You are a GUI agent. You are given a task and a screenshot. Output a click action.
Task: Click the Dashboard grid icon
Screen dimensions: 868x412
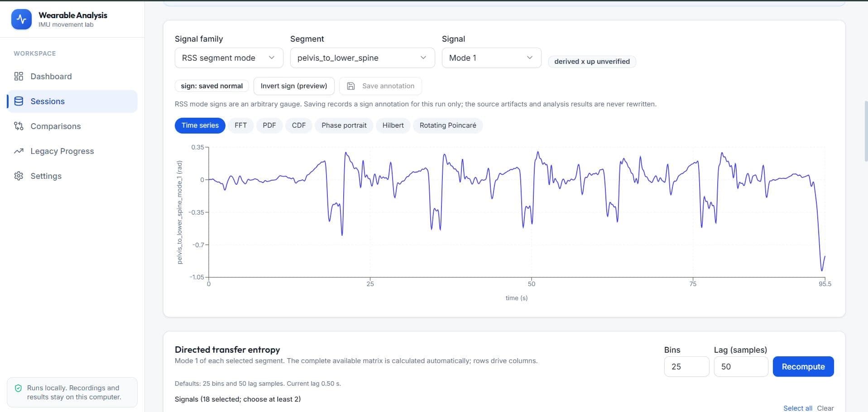coord(19,76)
